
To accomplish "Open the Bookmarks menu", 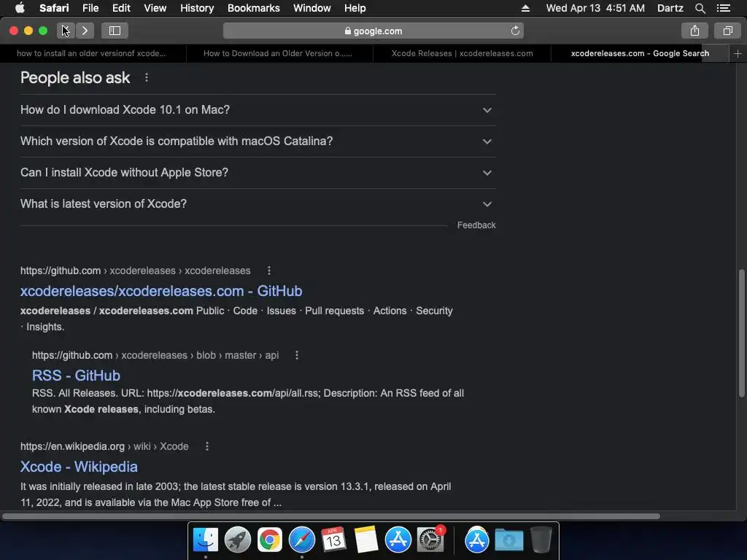I will point(253,8).
